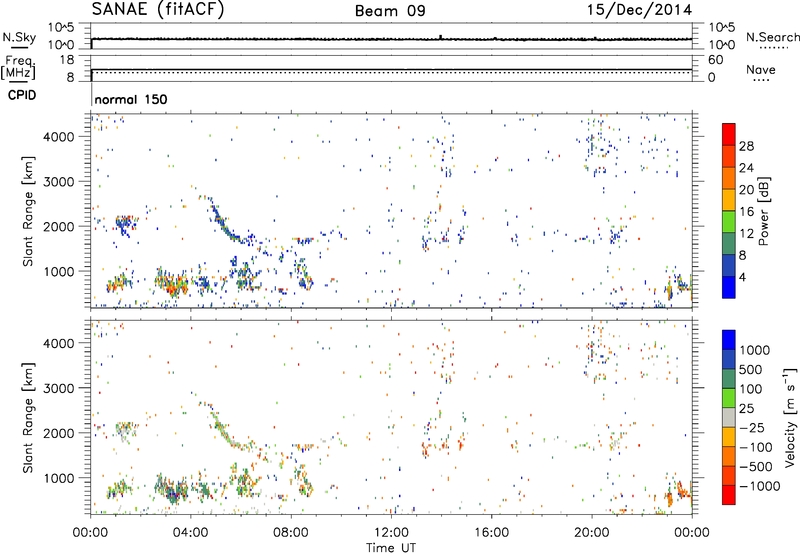Click the blue top segment of Velocity colorbar
The width and height of the screenshot is (800, 554).
point(729,340)
